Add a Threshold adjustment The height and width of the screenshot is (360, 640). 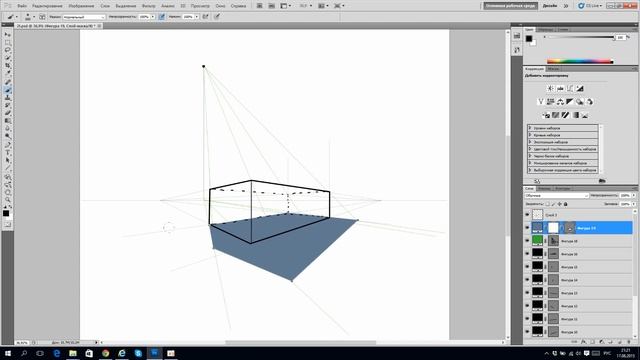click(565, 115)
